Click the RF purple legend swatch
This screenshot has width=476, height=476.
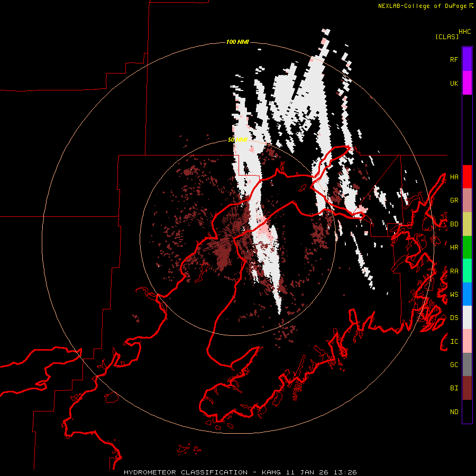pos(467,59)
